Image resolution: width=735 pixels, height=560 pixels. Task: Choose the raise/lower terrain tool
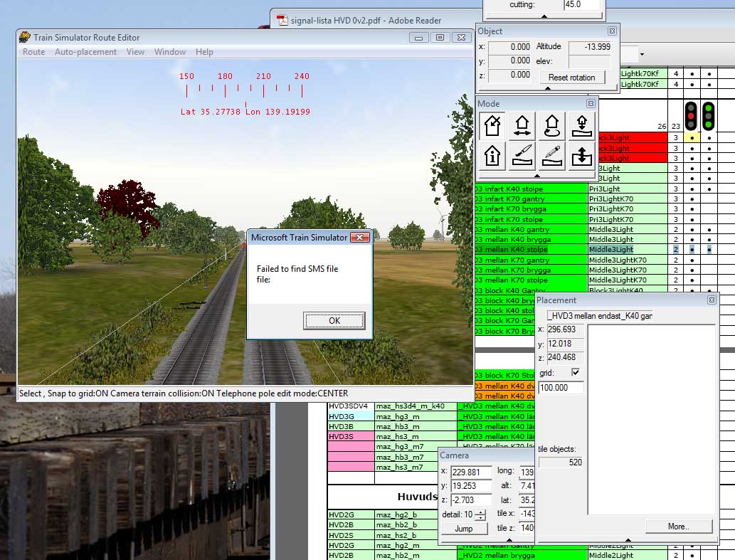(x=581, y=155)
